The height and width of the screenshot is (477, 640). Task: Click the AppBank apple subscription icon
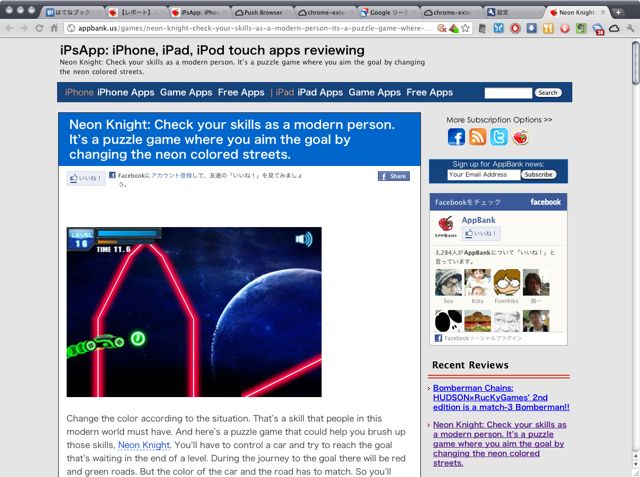click(x=520, y=137)
